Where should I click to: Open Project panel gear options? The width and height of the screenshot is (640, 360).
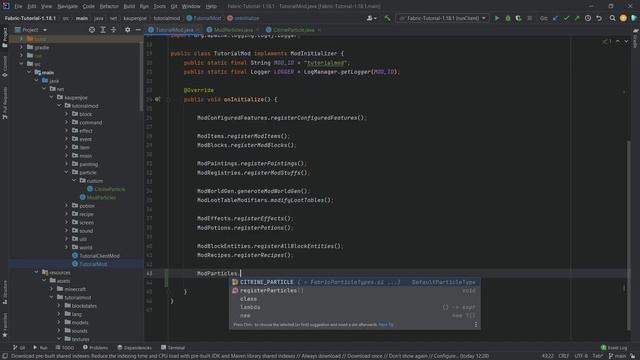tap(127, 30)
